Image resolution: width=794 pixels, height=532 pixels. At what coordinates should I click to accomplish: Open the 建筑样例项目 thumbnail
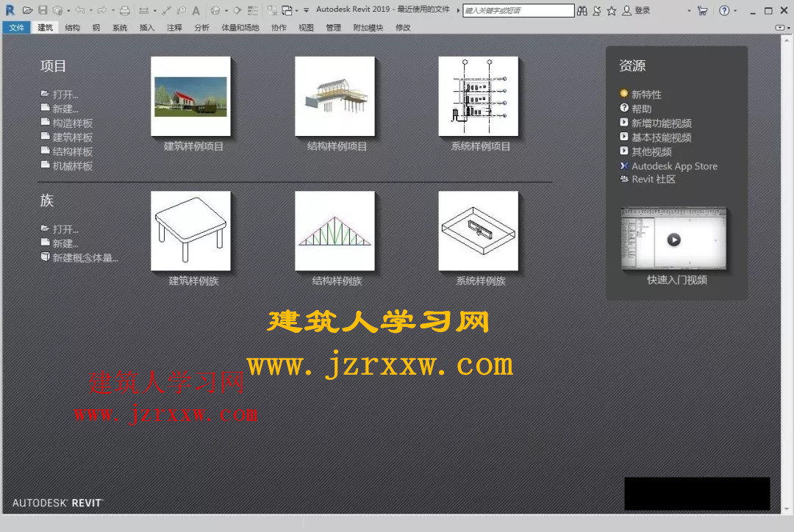click(x=191, y=96)
